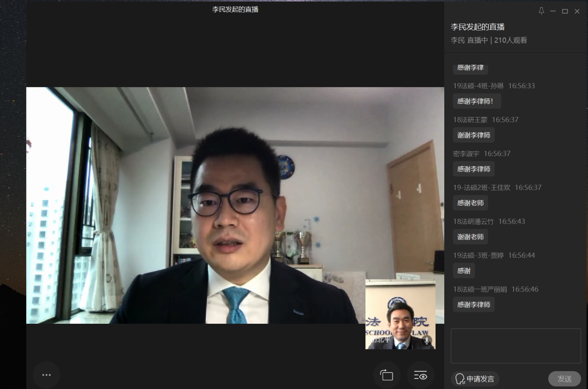Click sender name 19法硕-4班-孙琳
Screen dimensions: 588x389
tap(479, 86)
